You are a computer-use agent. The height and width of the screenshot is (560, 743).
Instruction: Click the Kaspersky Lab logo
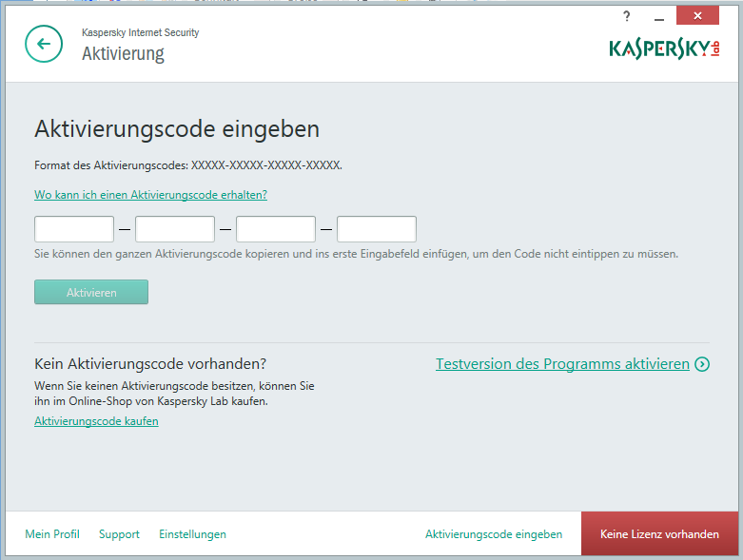coord(664,48)
